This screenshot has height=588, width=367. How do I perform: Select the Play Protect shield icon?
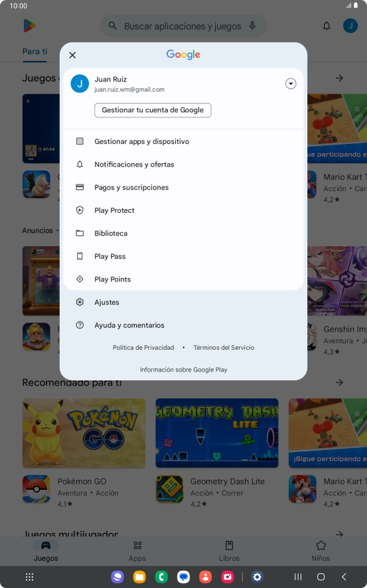[80, 210]
